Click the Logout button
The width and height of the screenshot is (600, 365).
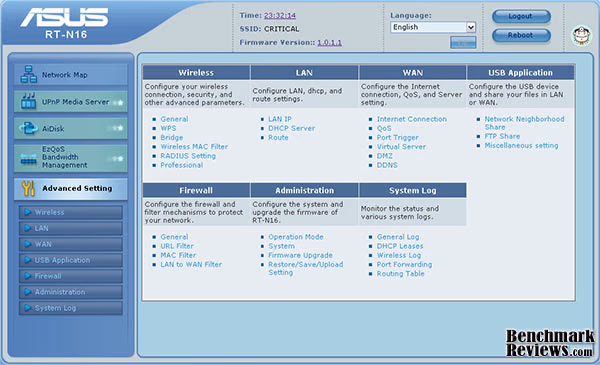tap(521, 16)
